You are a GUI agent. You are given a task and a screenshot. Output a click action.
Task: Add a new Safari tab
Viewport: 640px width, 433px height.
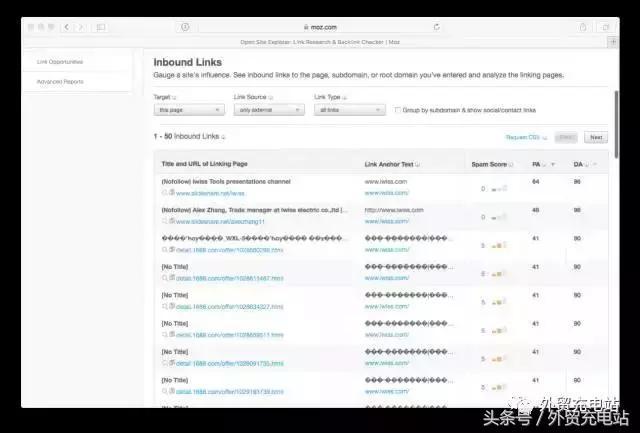tap(613, 42)
